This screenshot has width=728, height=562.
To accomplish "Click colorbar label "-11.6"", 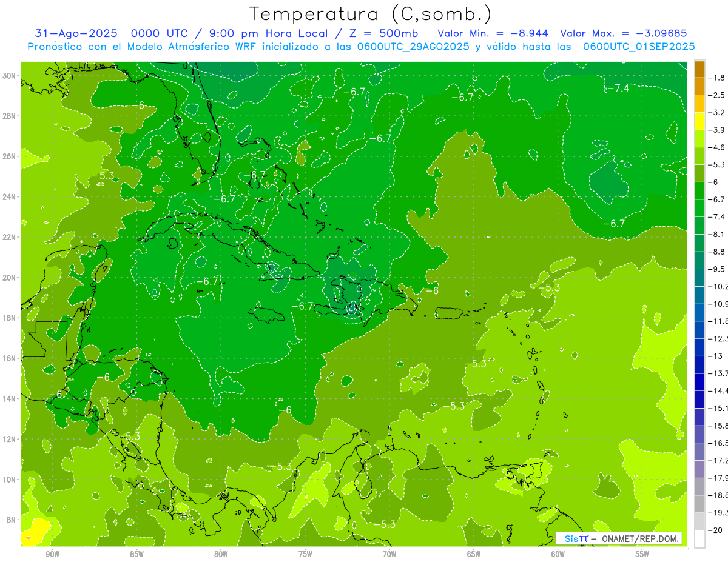I will pos(718,321).
